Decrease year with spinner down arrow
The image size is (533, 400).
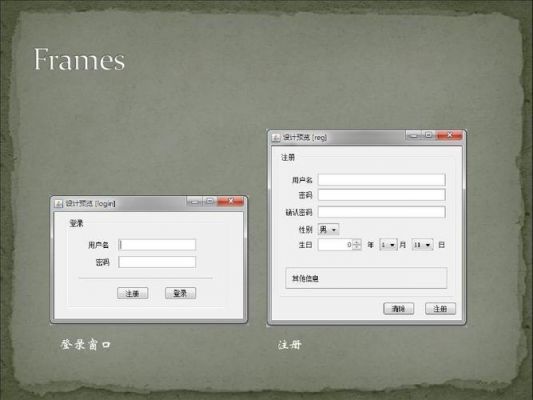[357, 247]
